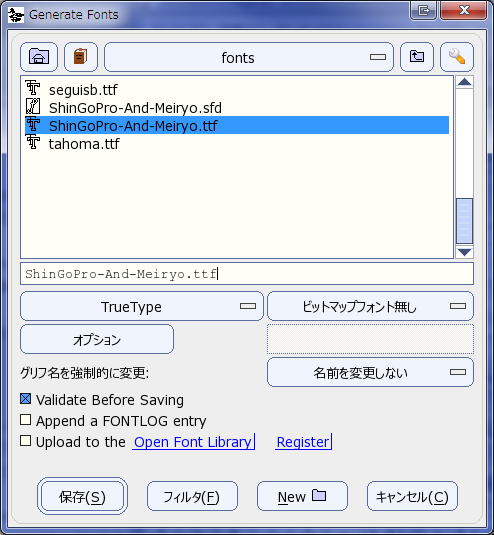This screenshot has height=535, width=494.
Task: Check Upload to the Open Font Library
Action: point(26,440)
